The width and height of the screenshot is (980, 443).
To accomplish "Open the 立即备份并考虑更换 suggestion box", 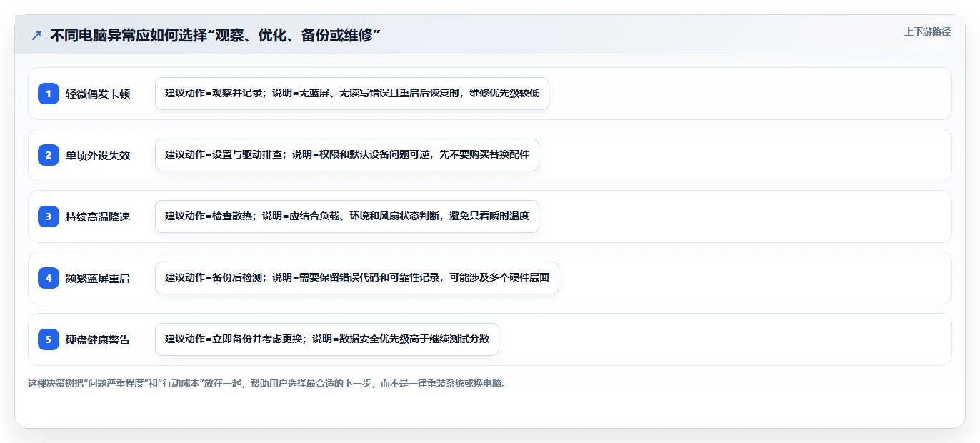I will pos(327,339).
